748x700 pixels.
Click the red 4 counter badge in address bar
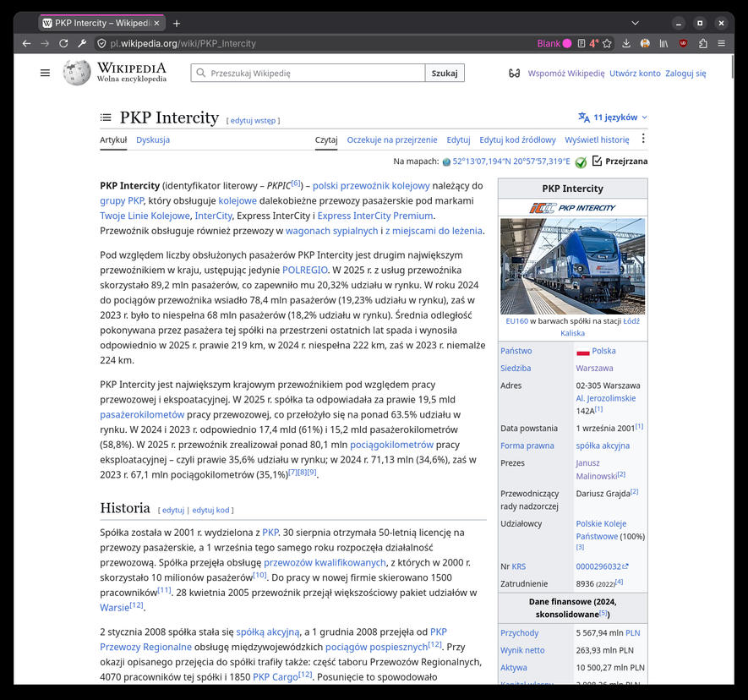(x=594, y=43)
